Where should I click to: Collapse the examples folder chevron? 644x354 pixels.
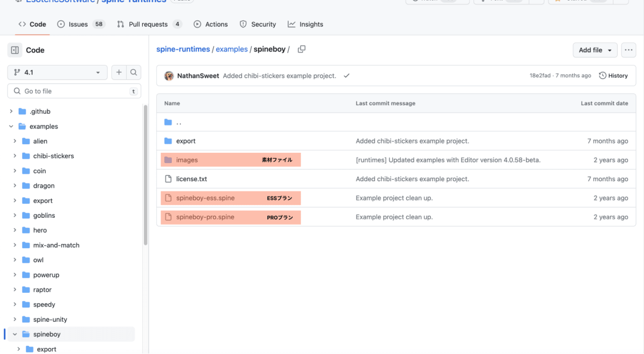(x=11, y=127)
